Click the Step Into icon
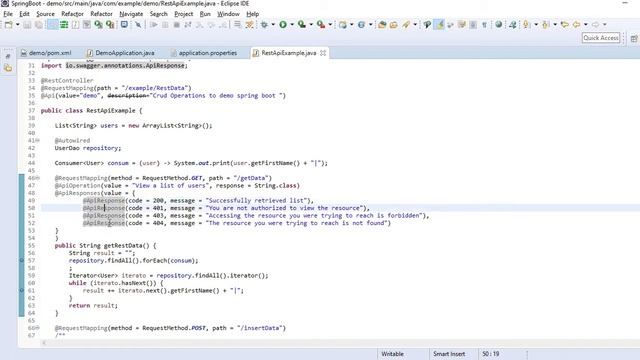The height and width of the screenshot is (360, 640). pos(200,25)
